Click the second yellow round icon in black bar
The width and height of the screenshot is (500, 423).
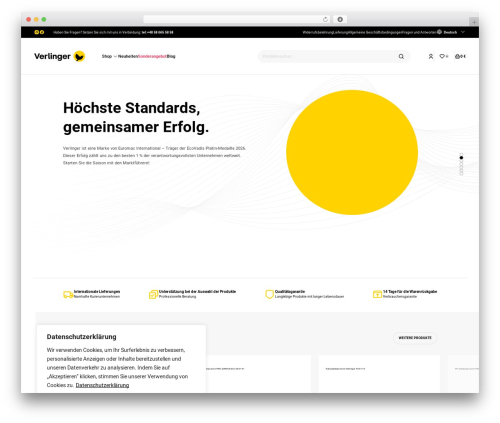coord(42,32)
